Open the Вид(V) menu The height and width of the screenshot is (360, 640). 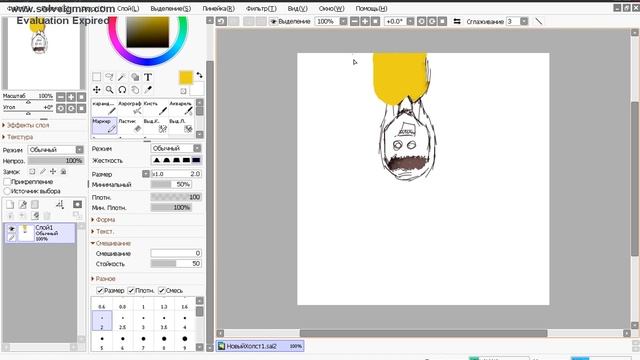pyautogui.click(x=298, y=8)
